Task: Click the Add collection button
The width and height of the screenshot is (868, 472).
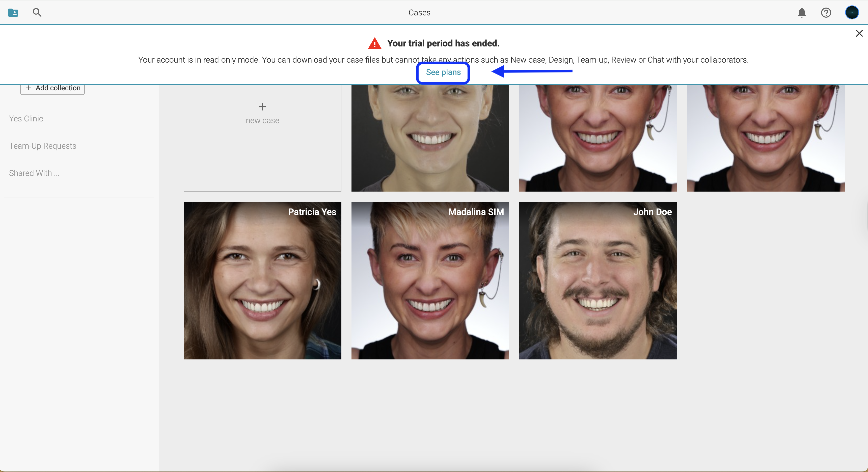Action: coord(52,88)
